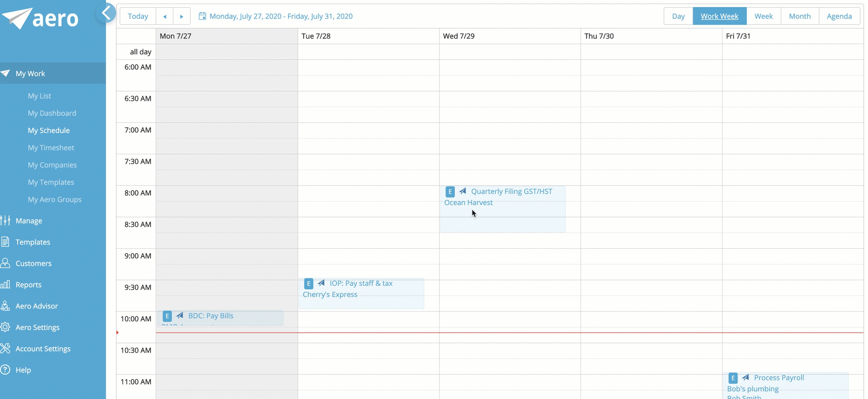Go to the next week arrow
The width and height of the screenshot is (868, 399).
182,16
